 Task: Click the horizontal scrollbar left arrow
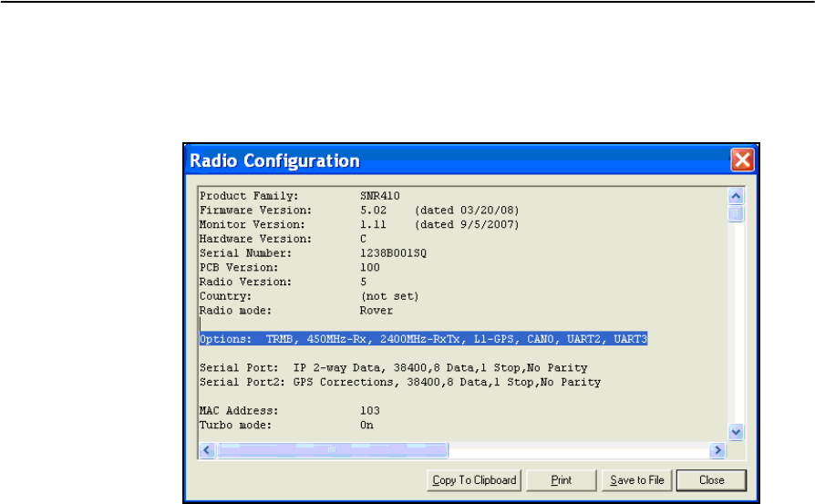207,450
